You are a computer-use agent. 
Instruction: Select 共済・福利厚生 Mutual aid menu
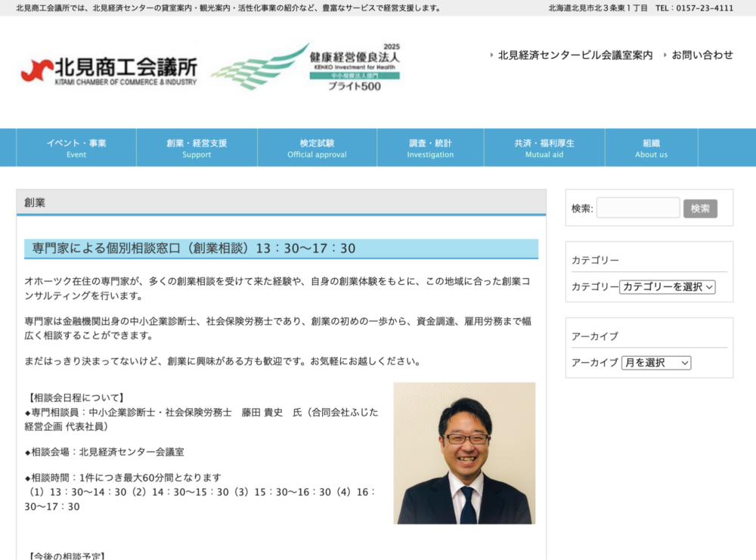click(544, 148)
